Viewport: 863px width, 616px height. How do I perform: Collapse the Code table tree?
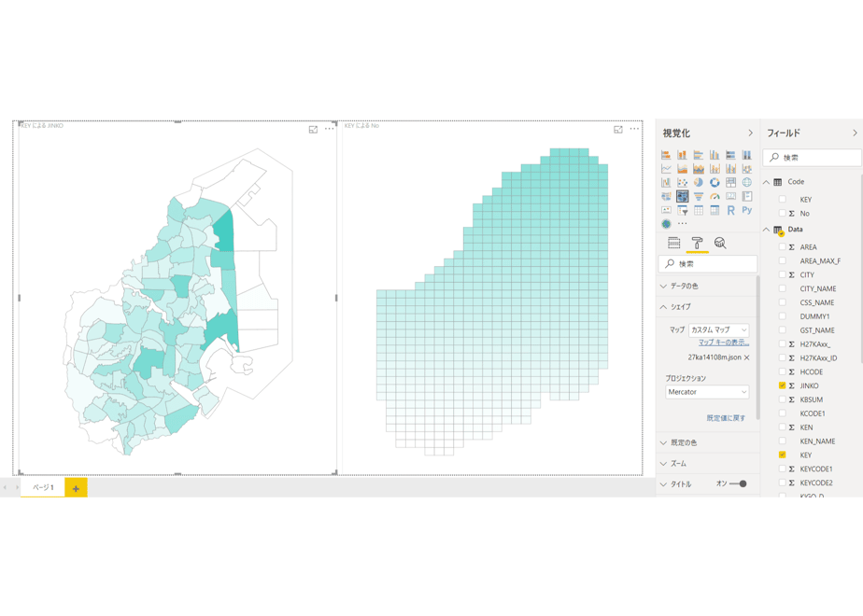point(766,182)
